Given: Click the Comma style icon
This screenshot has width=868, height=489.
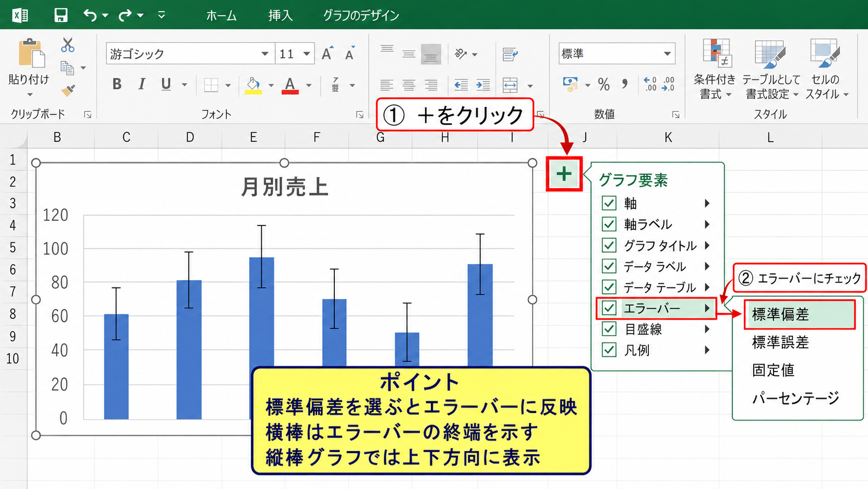Looking at the screenshot, I should (625, 83).
